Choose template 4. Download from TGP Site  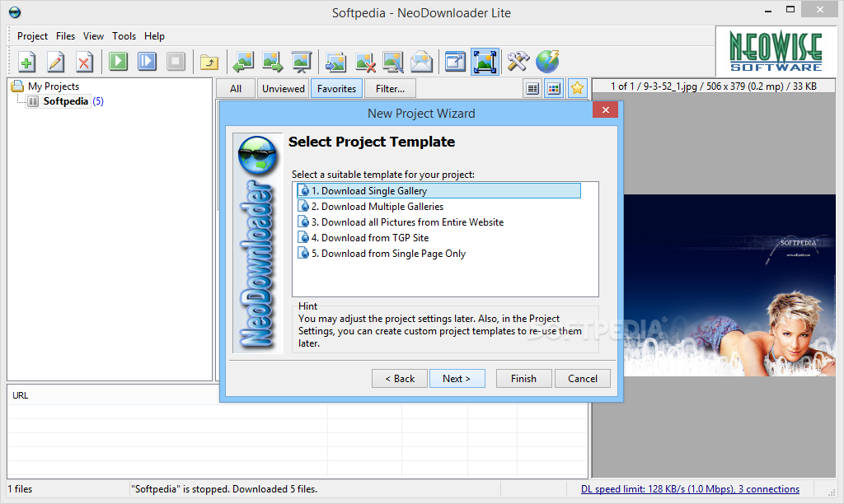(370, 238)
